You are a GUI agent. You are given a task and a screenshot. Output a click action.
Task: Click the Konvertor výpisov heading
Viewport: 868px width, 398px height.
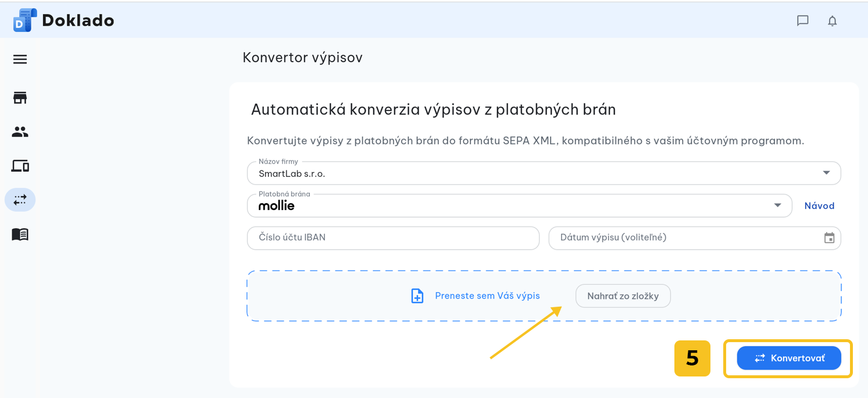point(302,58)
